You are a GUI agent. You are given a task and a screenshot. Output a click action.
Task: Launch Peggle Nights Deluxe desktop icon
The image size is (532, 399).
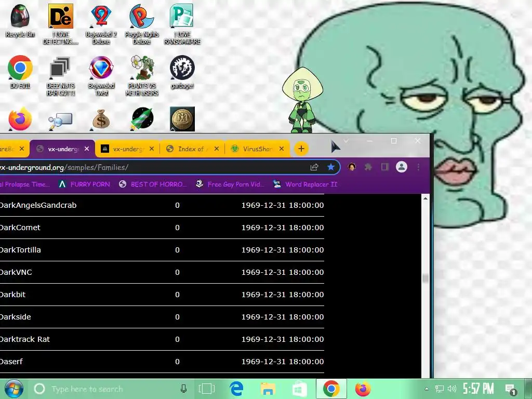tap(141, 24)
